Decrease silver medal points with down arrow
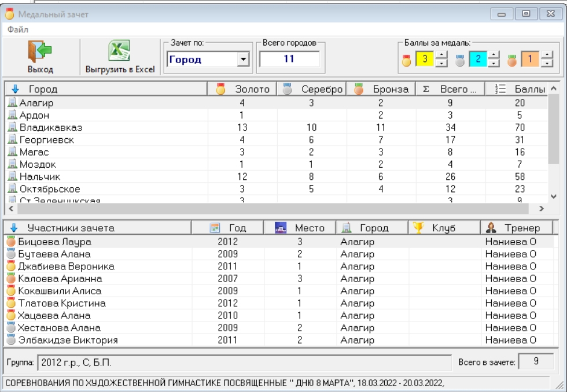 tap(494, 62)
